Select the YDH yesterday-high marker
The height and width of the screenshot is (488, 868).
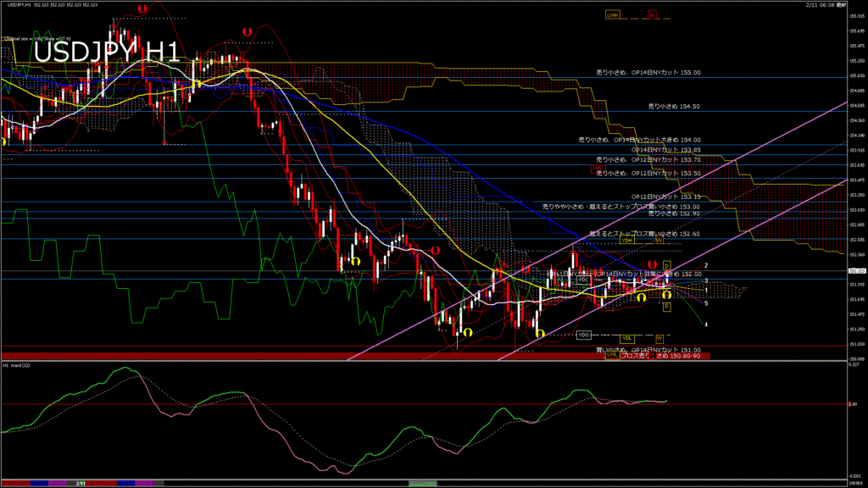(626, 240)
